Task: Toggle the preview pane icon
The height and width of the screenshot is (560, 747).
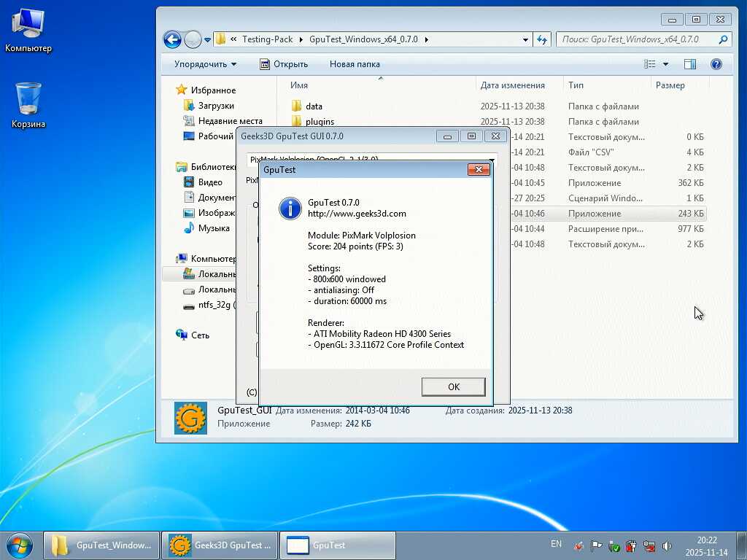Action: pyautogui.click(x=689, y=64)
